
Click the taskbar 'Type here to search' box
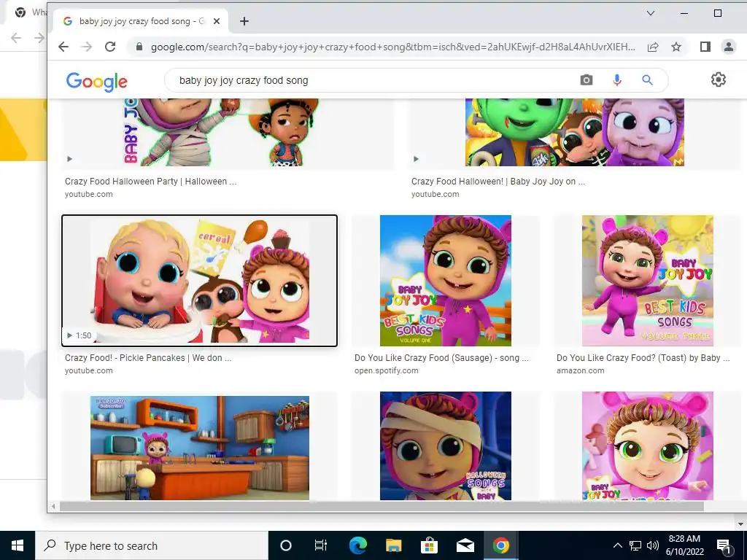[152, 545]
